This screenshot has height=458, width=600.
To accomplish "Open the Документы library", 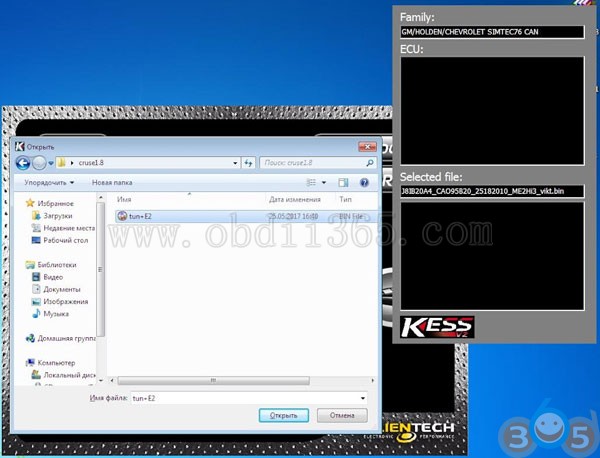I will coord(62,289).
